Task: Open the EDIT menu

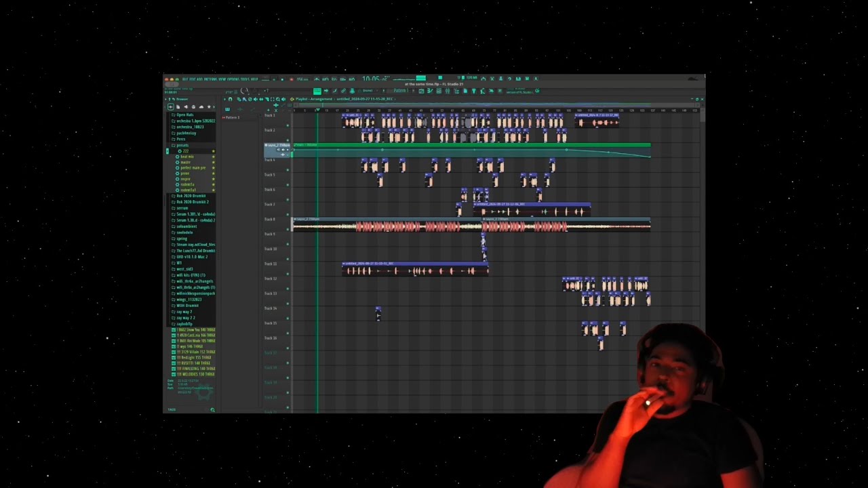Action: (192, 79)
